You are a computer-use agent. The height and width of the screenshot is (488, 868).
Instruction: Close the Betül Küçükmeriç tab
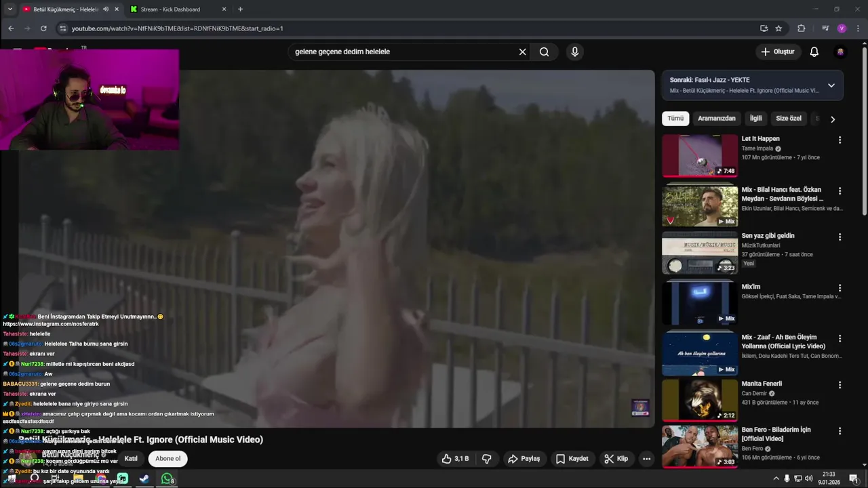point(117,9)
